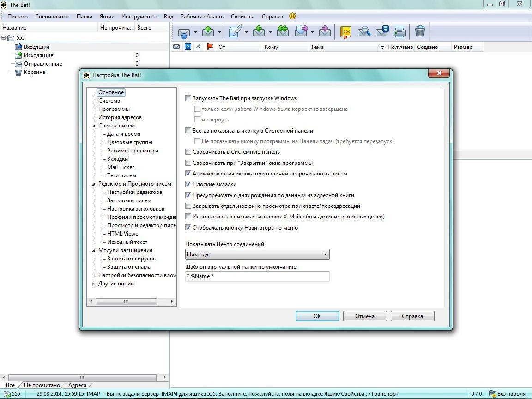Screen dimensions: 532x399
Task: Select HTML Viewer in the settings tree
Action: point(123,234)
